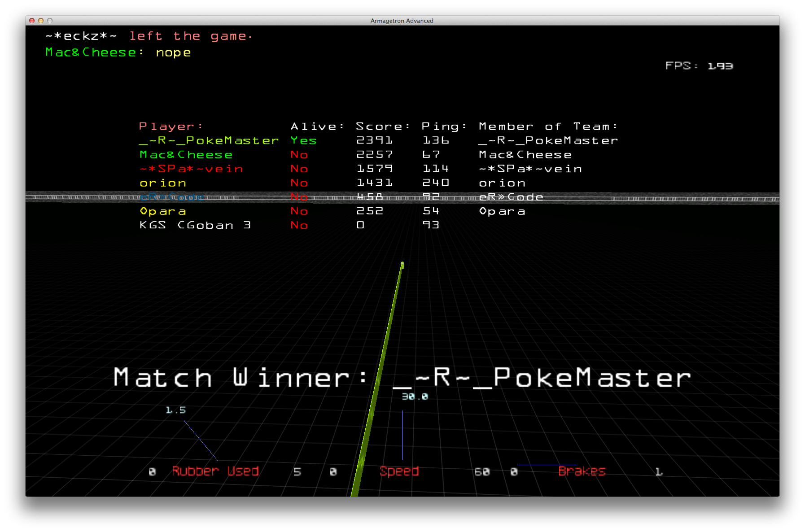The width and height of the screenshot is (805, 532).
Task: Click the Match Winner announcement text
Action: point(402,377)
